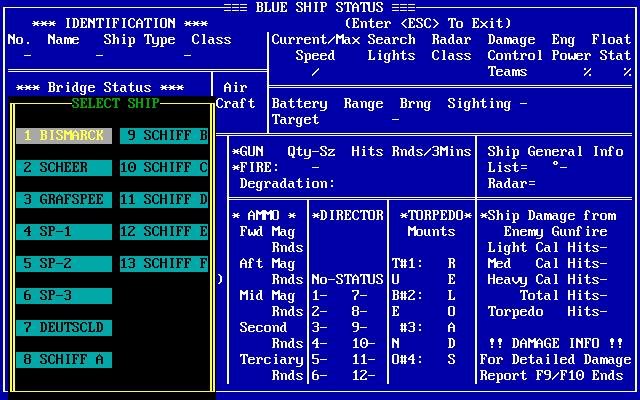
Task: Click the Ship Type column header
Action: click(x=140, y=40)
